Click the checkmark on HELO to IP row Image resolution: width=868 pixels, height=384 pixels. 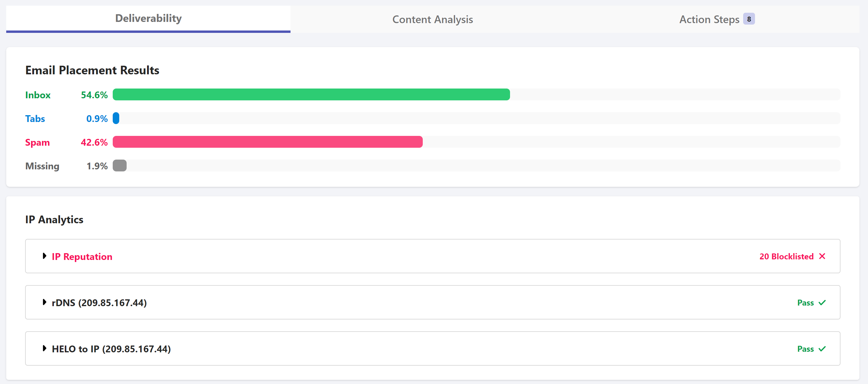tap(822, 348)
